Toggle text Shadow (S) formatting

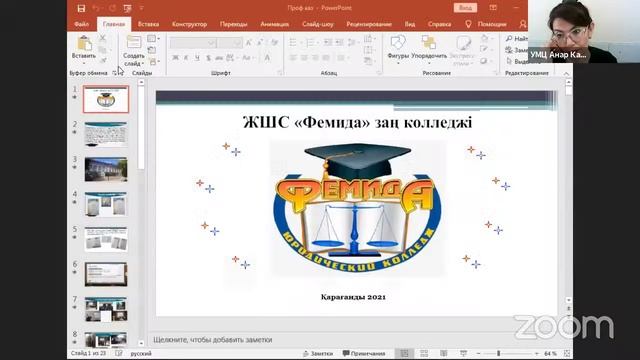tap(208, 58)
